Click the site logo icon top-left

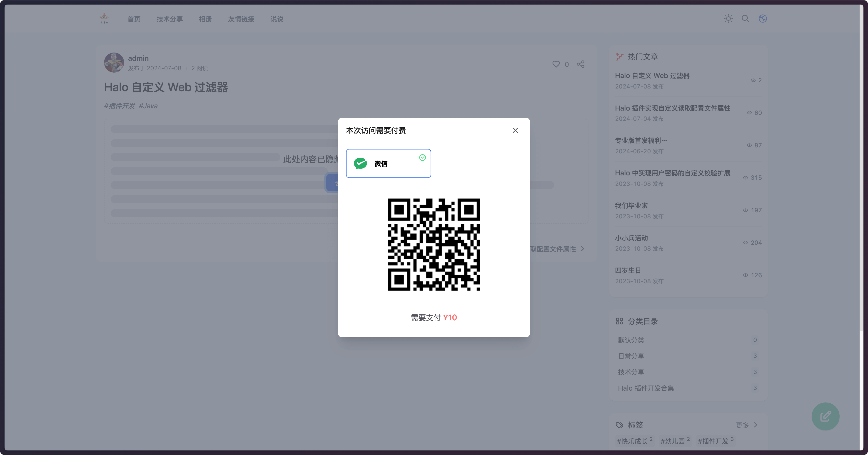click(104, 18)
